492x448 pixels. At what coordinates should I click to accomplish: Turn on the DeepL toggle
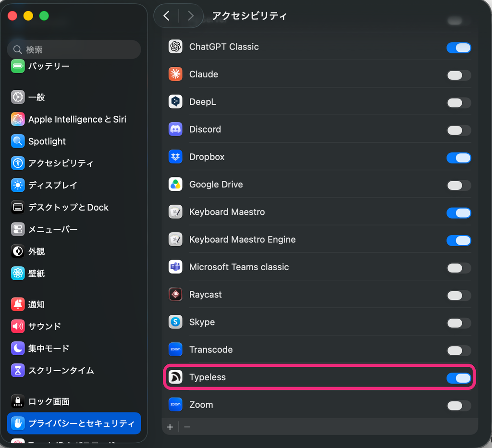(459, 103)
